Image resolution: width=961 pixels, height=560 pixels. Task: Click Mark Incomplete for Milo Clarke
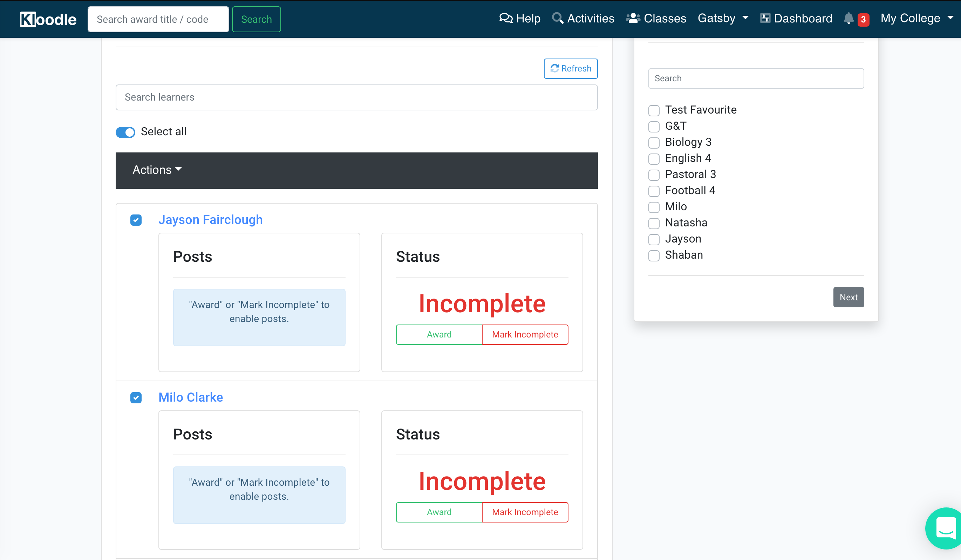(x=525, y=512)
